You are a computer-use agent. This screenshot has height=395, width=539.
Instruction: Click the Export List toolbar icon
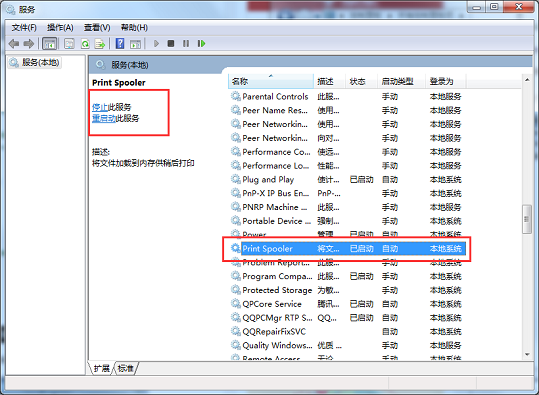[x=100, y=44]
